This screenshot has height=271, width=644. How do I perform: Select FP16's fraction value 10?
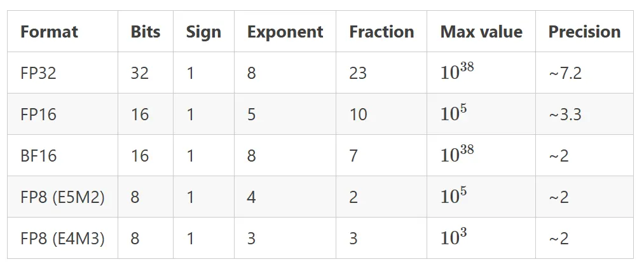(358, 115)
